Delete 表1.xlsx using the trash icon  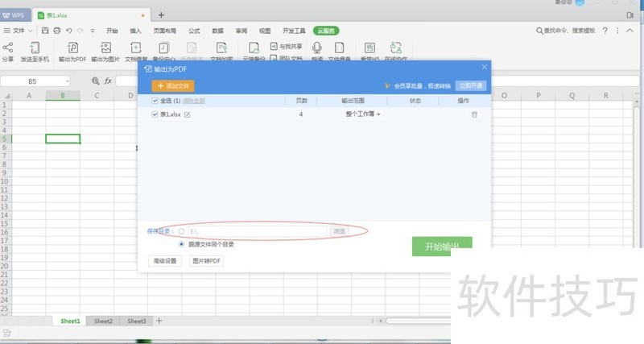point(474,114)
